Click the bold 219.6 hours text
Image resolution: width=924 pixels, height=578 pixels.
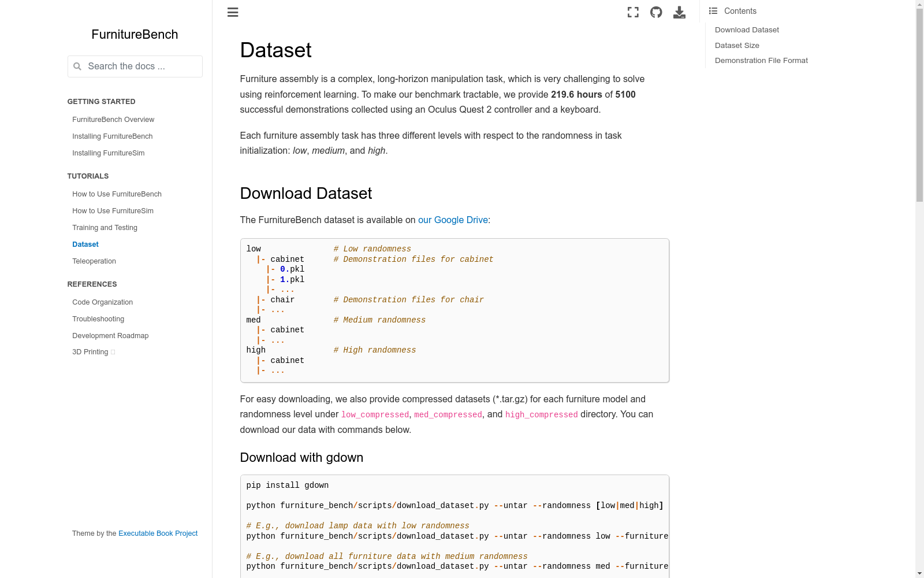(x=576, y=95)
